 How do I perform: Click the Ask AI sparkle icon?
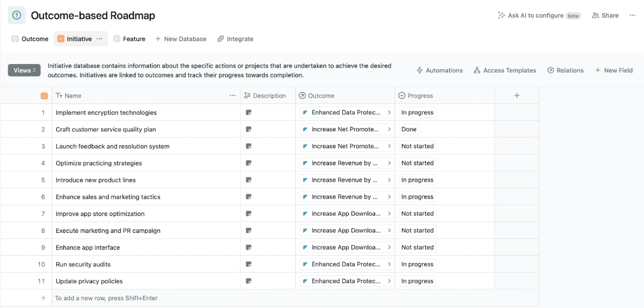[x=501, y=15]
